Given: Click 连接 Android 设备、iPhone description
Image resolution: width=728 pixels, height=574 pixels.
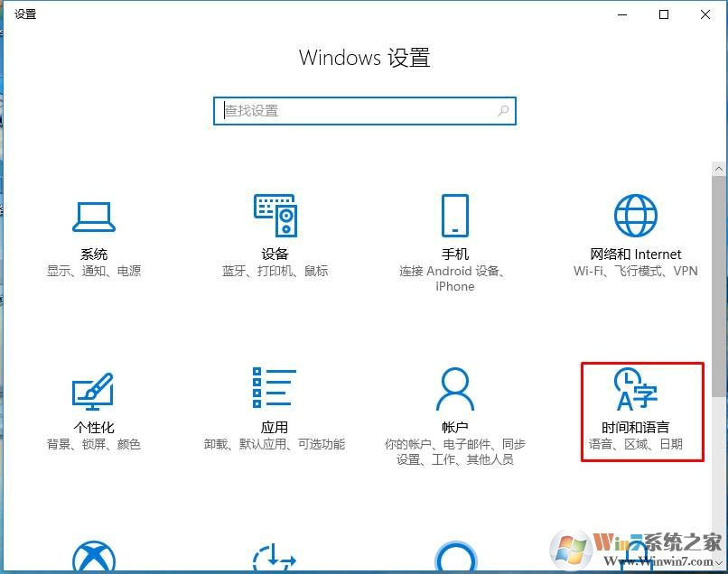Looking at the screenshot, I should pos(453,279).
